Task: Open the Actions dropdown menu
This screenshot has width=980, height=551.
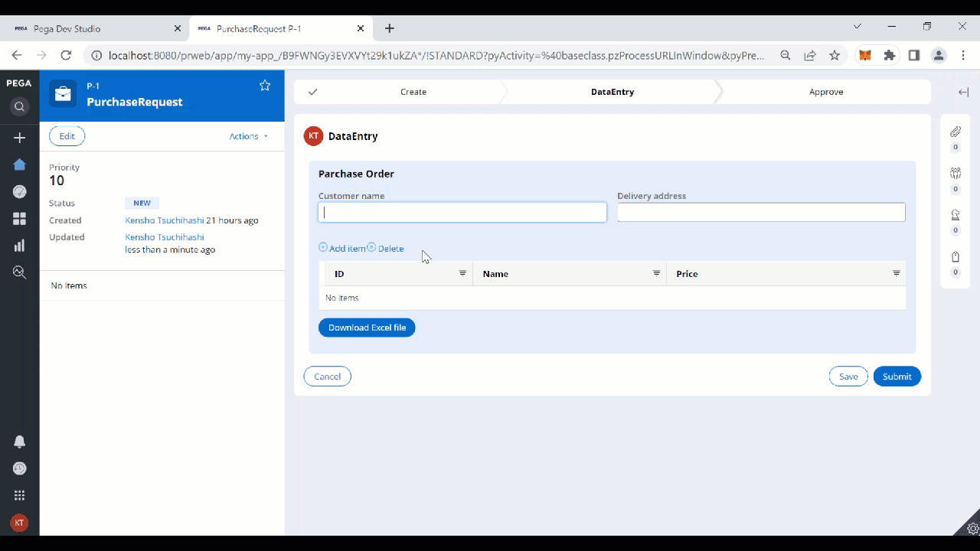Action: point(247,136)
